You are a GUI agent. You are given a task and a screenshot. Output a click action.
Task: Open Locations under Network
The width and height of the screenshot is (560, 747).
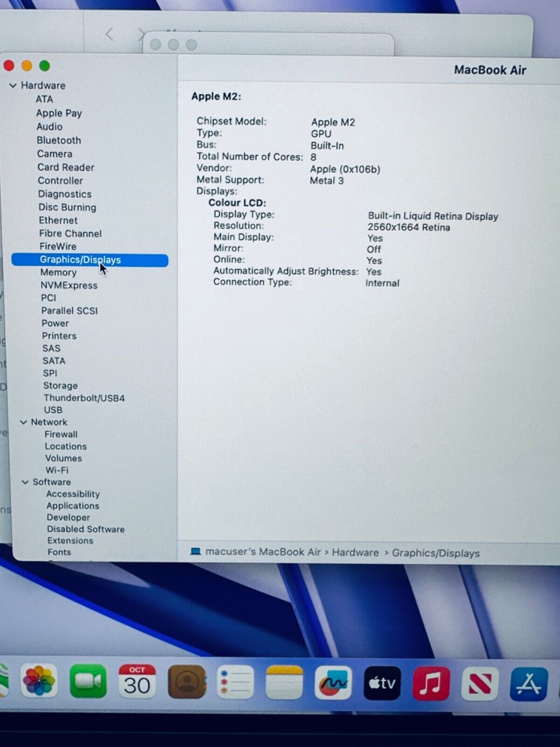coord(66,446)
